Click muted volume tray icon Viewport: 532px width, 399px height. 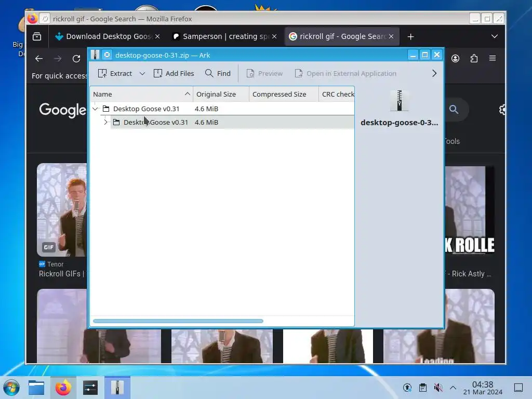pyautogui.click(x=438, y=388)
